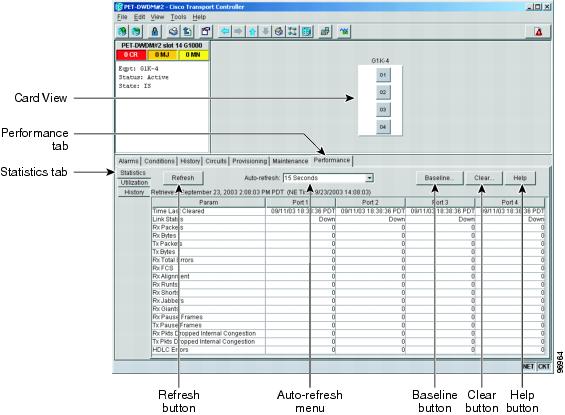Switch to the Conditions tab
565x415 pixels.
(159, 161)
